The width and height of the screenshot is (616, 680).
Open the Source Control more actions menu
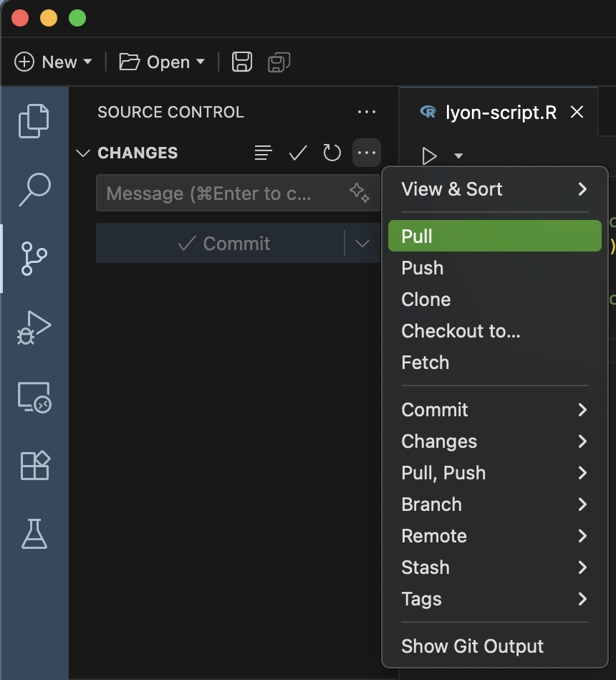pyautogui.click(x=366, y=153)
